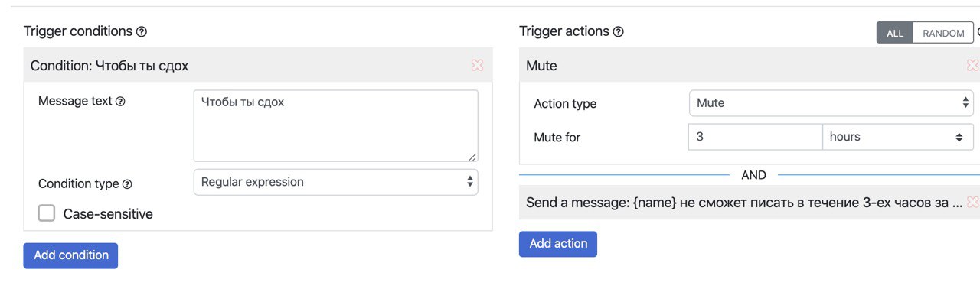Click into the Message text area
This screenshot has height=292, width=980.
tap(335, 126)
